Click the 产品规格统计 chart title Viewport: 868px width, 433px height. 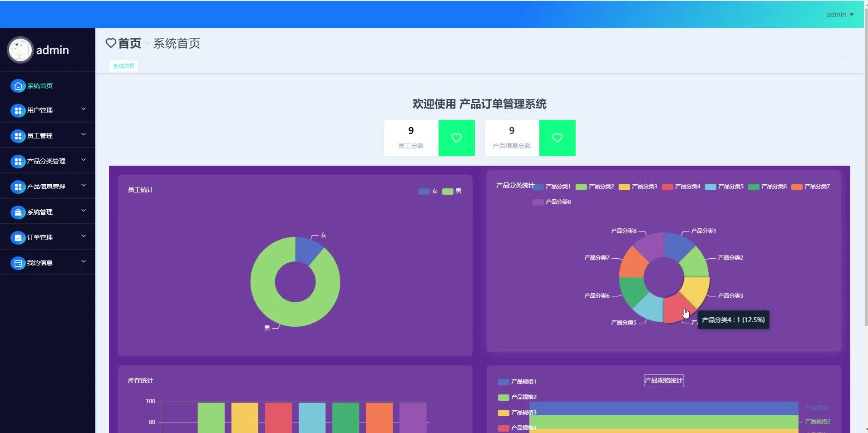coord(664,381)
